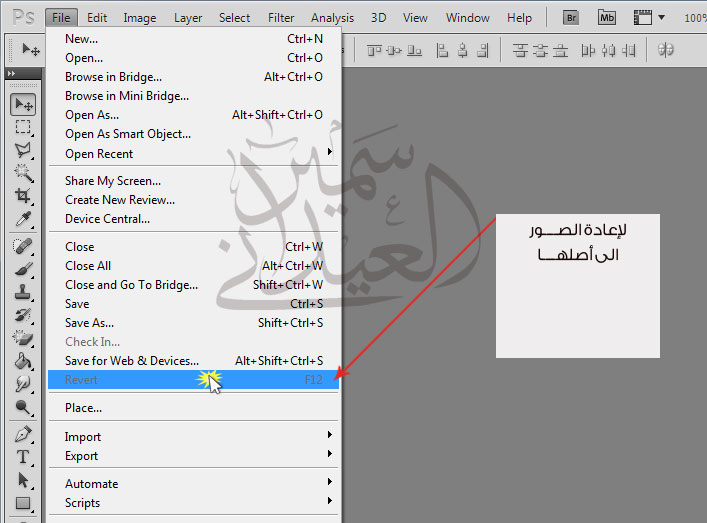Select the Pen tool
The image size is (707, 523).
pyautogui.click(x=23, y=435)
